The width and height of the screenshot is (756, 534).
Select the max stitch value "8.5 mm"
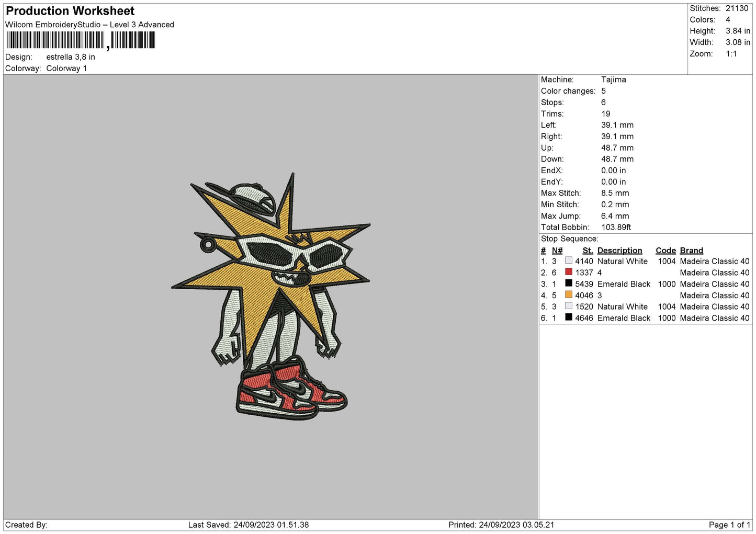coord(615,193)
